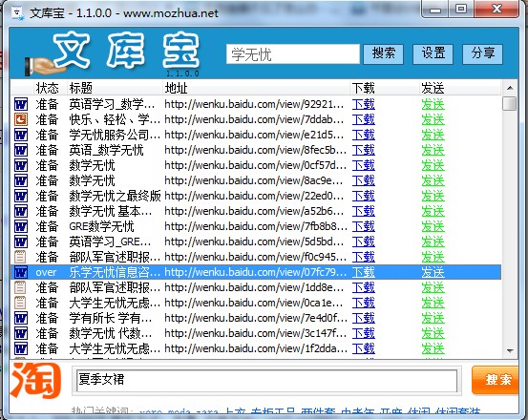Click scrollbar down arrow of list

pyautogui.click(x=510, y=351)
